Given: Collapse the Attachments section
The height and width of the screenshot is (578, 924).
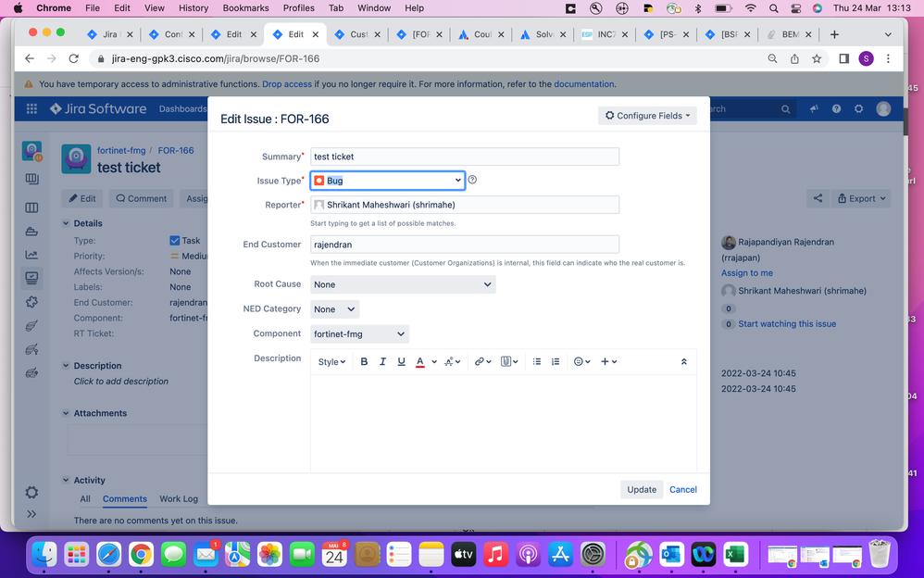Looking at the screenshot, I should pyautogui.click(x=66, y=413).
